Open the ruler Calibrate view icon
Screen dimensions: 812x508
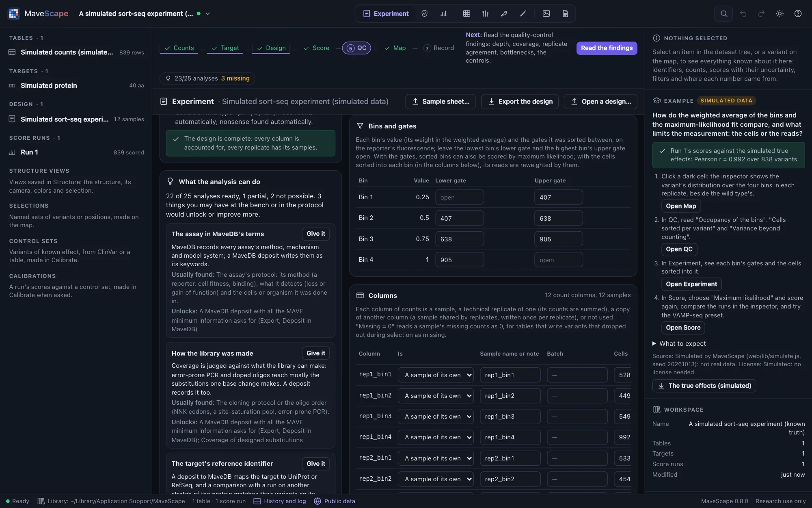(523, 13)
